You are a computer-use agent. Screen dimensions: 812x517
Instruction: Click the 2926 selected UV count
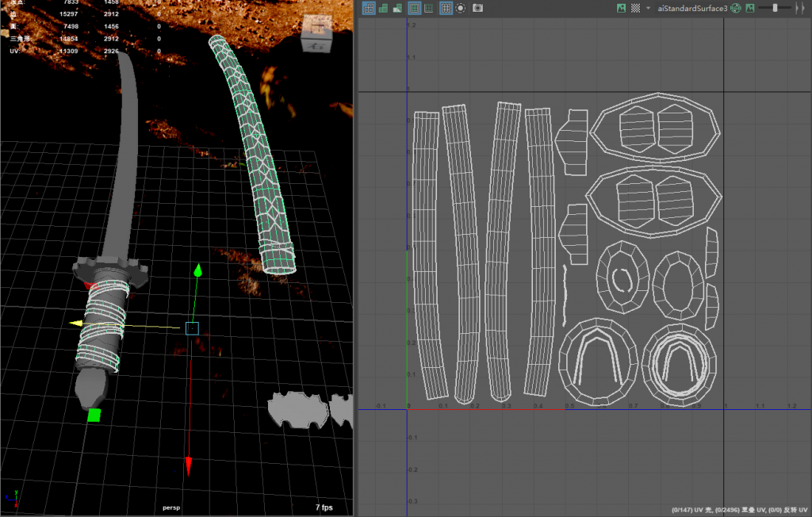(111, 52)
